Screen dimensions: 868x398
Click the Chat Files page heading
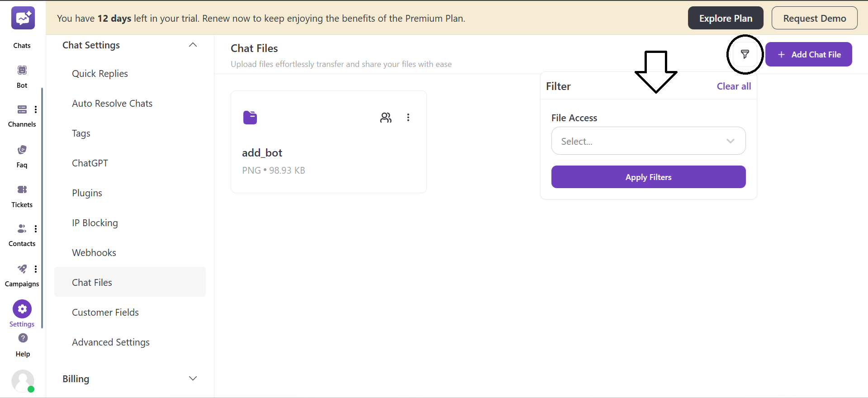click(254, 48)
